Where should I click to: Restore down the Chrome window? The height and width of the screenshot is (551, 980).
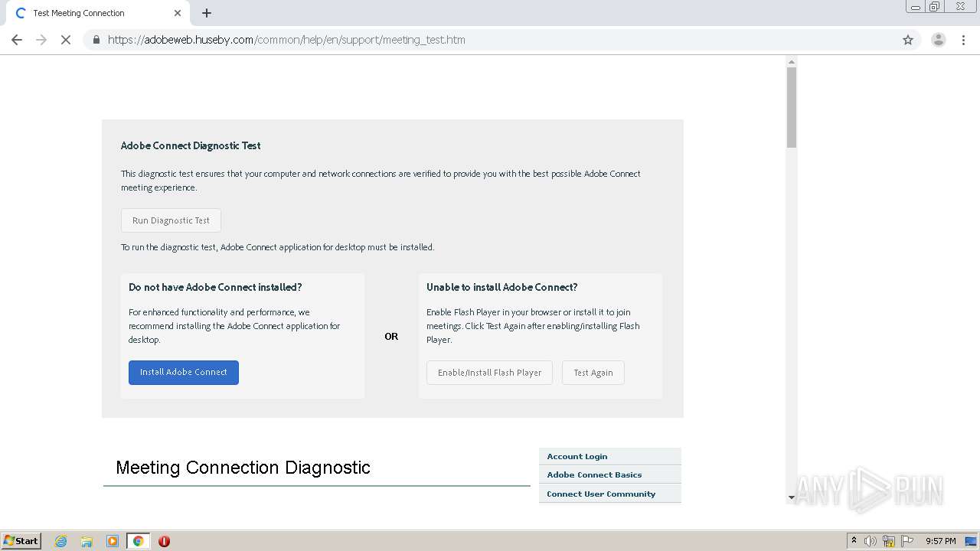935,7
